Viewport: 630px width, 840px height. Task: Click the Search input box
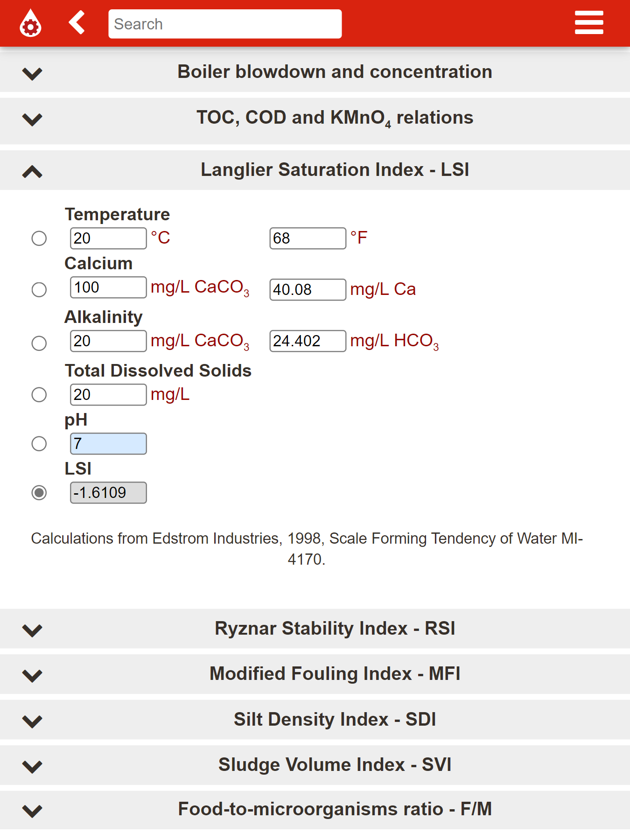[225, 24]
